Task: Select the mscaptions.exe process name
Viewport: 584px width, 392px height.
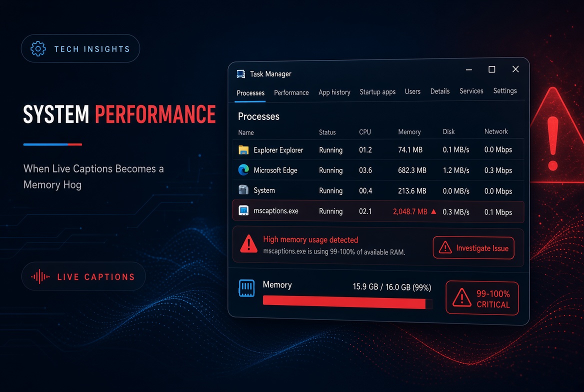Action: (276, 211)
